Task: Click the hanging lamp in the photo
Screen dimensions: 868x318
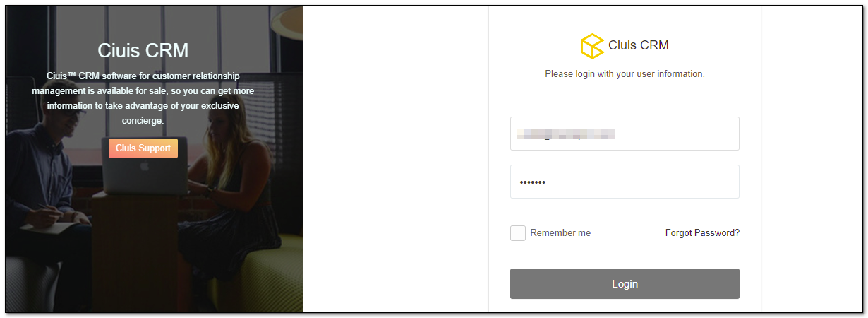Action: coord(291,21)
